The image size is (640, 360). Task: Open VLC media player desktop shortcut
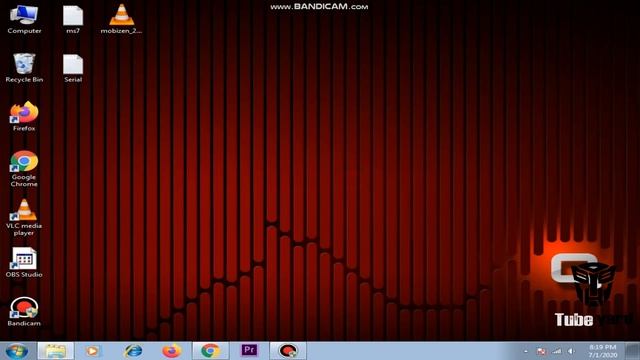point(24,218)
